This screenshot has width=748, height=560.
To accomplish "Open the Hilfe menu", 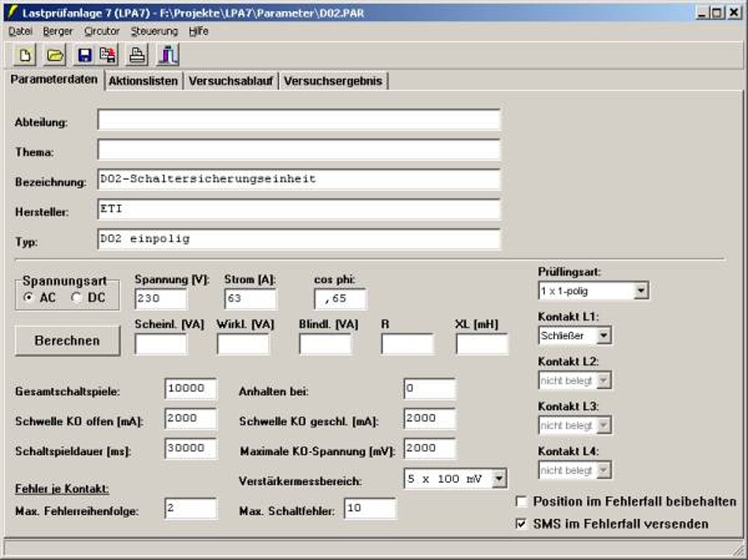I will click(x=199, y=31).
